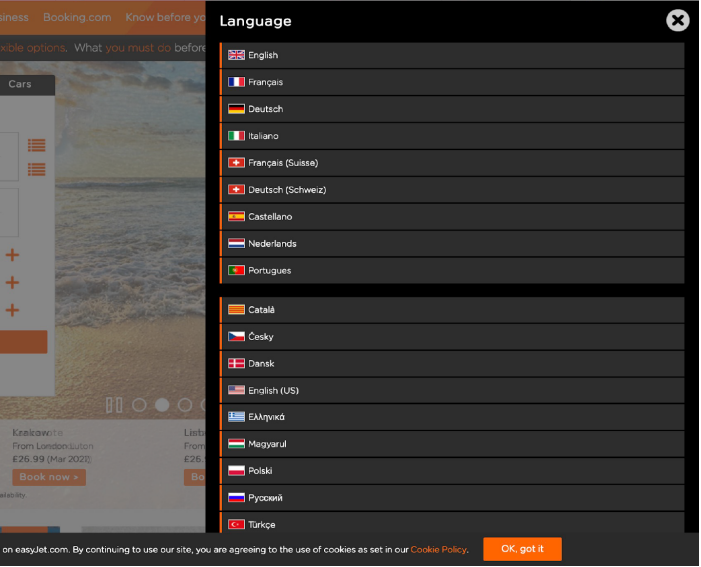The height and width of the screenshot is (567, 701).
Task: Open Booking.com link in top bar
Action: [x=77, y=17]
